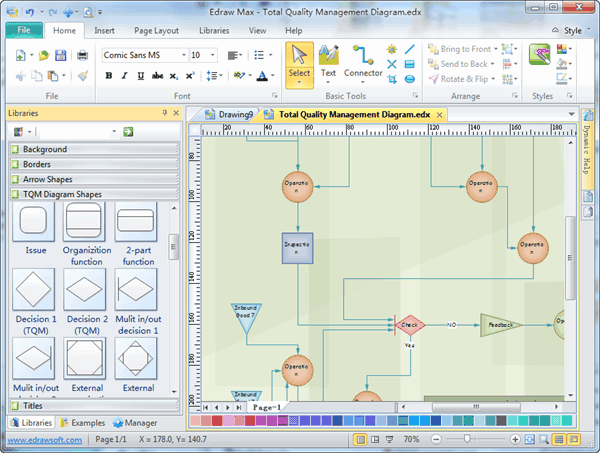The image size is (600, 453).
Task: Click the Bring to Front button
Action: tap(461, 48)
